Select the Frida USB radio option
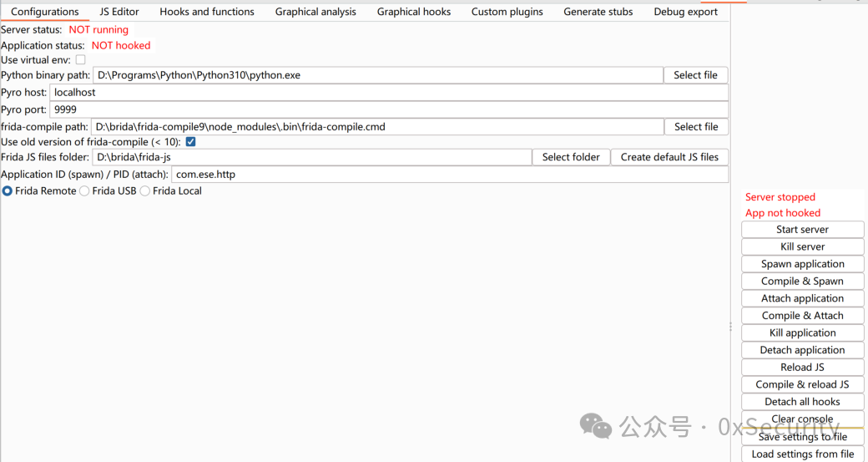The image size is (868, 462). coord(84,190)
